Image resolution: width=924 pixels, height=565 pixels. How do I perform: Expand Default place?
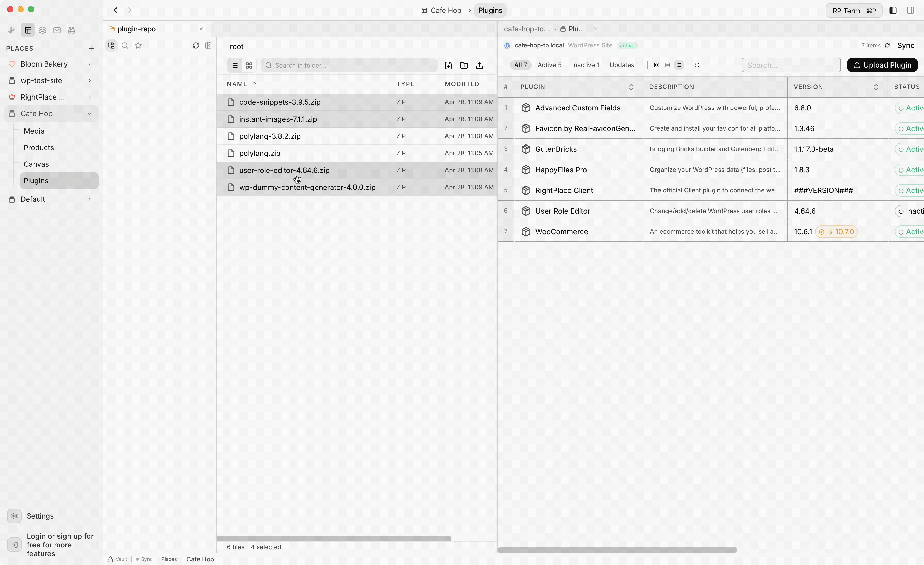90,199
